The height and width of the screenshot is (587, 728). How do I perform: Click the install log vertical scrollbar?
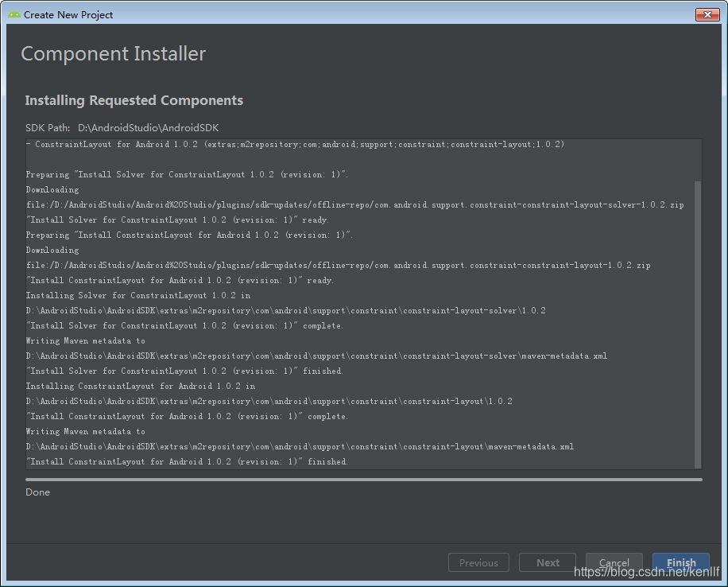click(x=697, y=325)
